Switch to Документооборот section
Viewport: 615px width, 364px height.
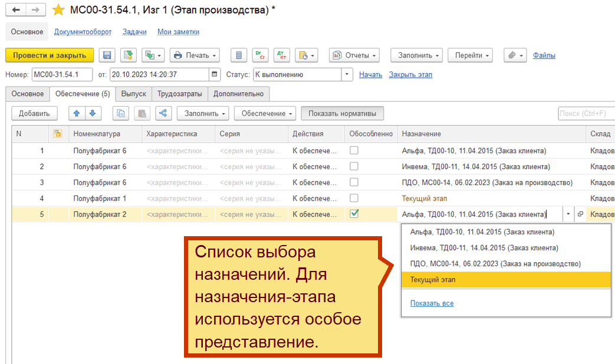[x=83, y=32]
